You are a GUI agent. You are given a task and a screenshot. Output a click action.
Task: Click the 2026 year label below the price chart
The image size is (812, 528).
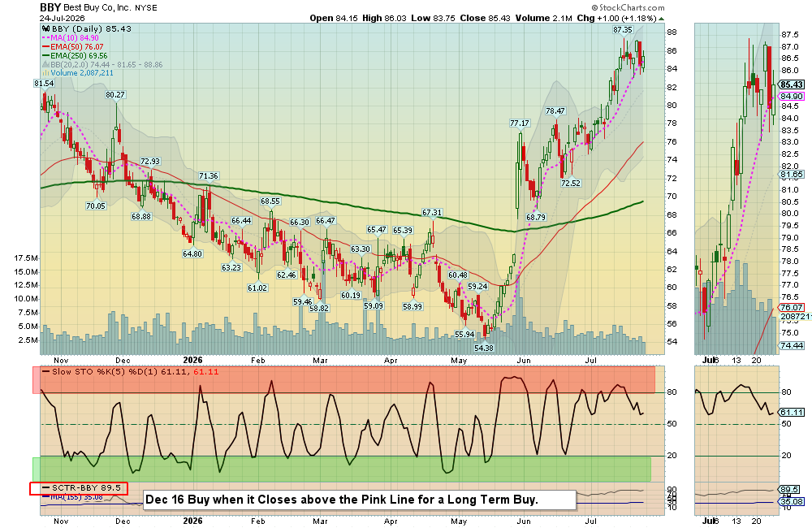[192, 360]
